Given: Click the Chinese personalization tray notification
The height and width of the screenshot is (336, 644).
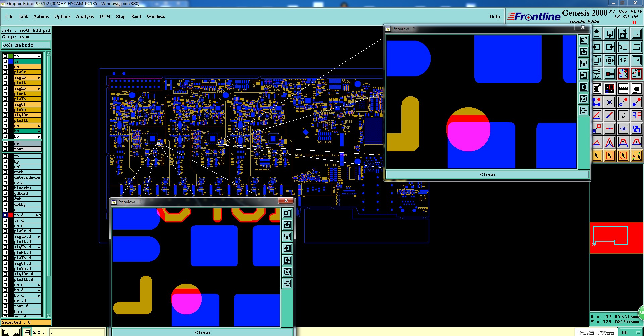Looking at the screenshot, I should 596,333.
